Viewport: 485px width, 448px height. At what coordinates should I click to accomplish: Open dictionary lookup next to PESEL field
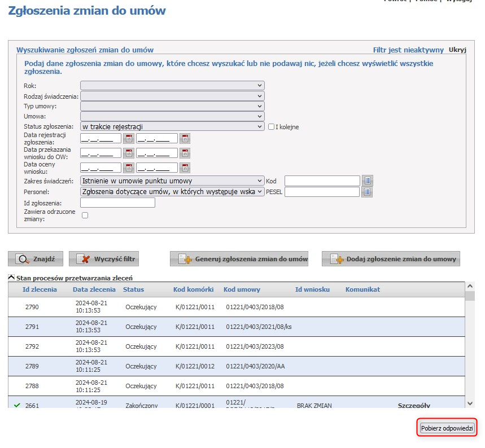pos(368,192)
